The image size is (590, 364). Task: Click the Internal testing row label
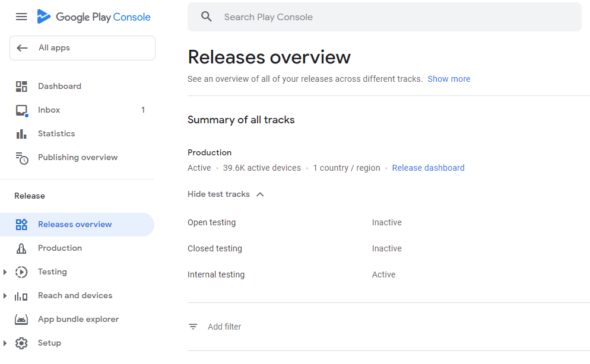tap(216, 274)
